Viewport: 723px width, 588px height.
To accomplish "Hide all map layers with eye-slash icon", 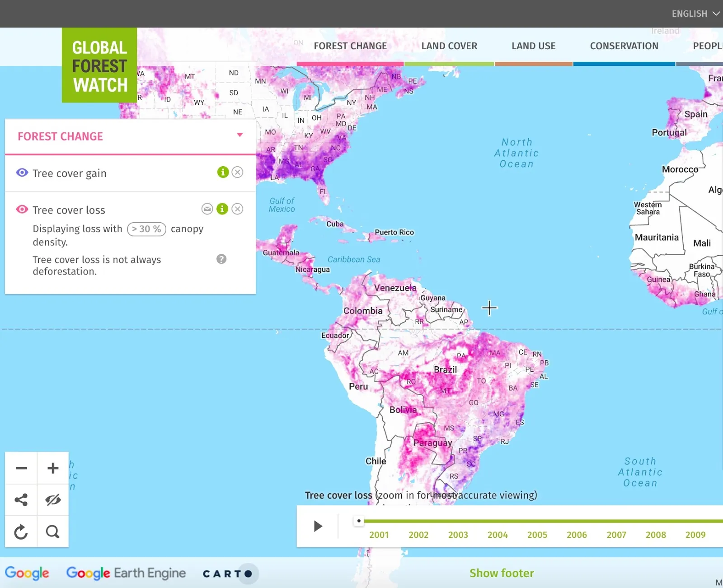I will click(53, 500).
